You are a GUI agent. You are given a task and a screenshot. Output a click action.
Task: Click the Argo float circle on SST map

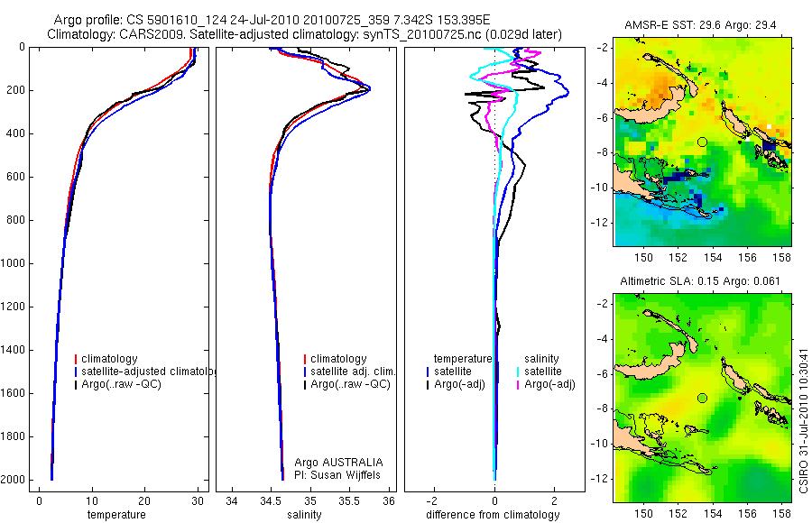pos(702,142)
